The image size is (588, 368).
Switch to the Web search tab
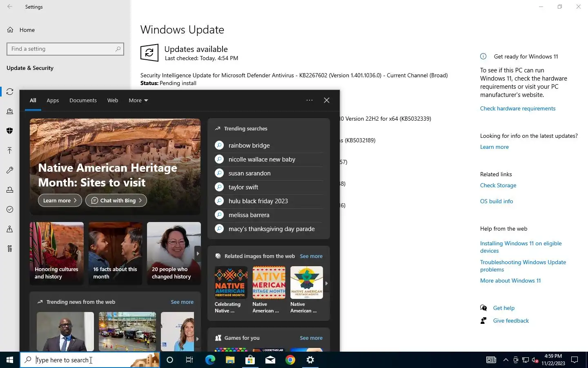coord(113,100)
